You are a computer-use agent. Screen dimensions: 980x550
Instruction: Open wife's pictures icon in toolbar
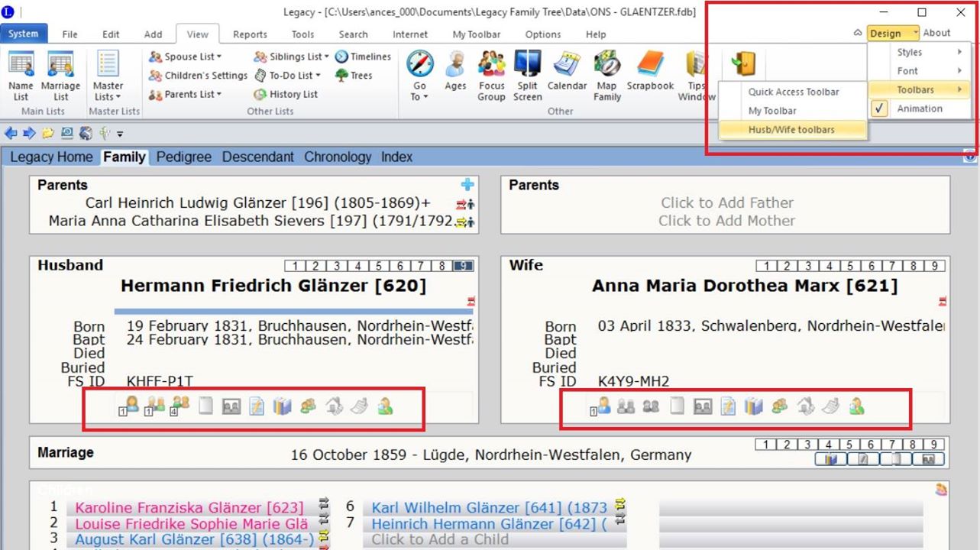[703, 406]
